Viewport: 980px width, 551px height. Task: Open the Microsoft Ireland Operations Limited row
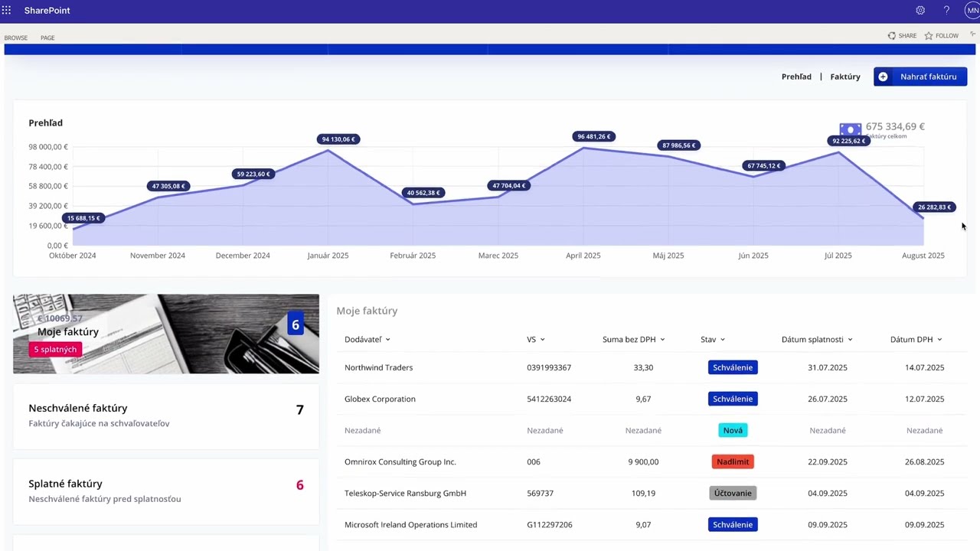click(651, 524)
